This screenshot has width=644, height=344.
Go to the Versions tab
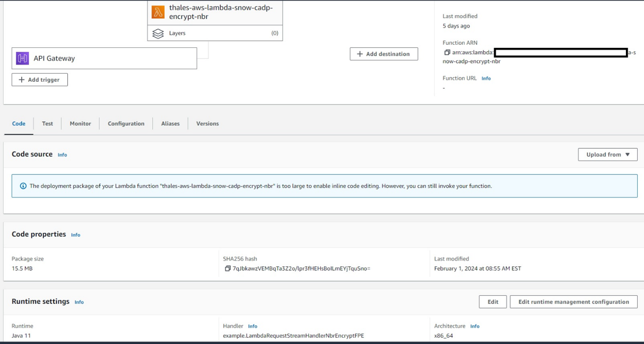pos(207,123)
